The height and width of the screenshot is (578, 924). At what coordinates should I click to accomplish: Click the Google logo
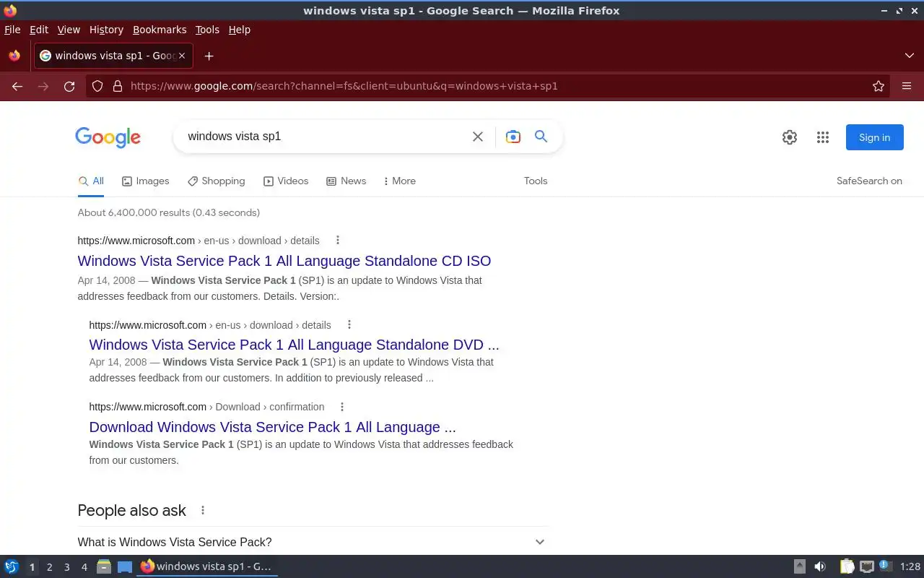[x=108, y=137]
